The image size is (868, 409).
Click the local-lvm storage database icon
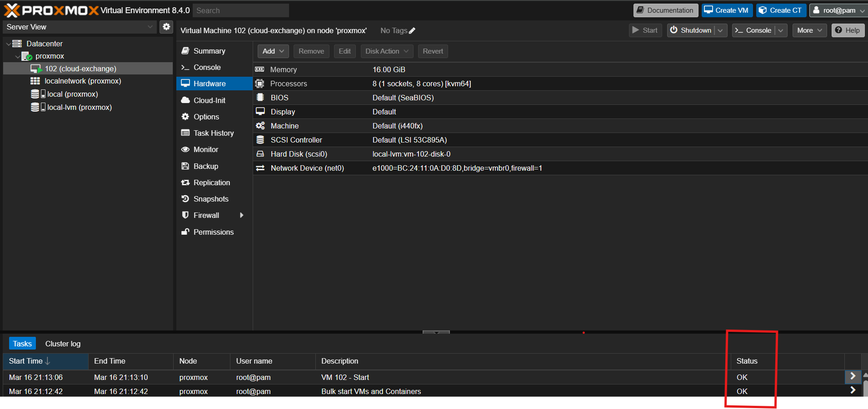click(35, 107)
